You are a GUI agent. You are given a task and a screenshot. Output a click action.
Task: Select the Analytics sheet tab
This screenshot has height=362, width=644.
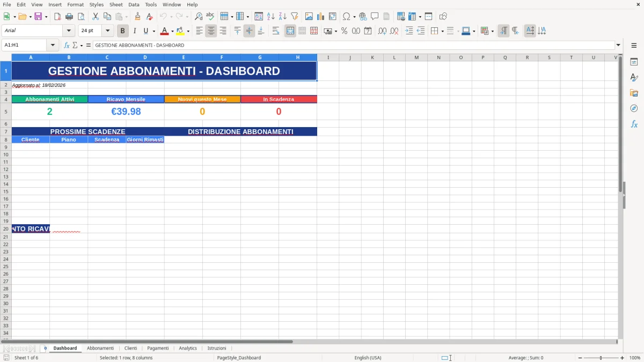(188, 348)
